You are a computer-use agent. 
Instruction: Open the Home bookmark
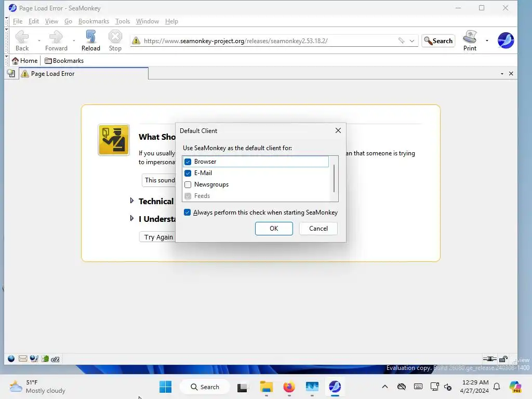point(25,61)
